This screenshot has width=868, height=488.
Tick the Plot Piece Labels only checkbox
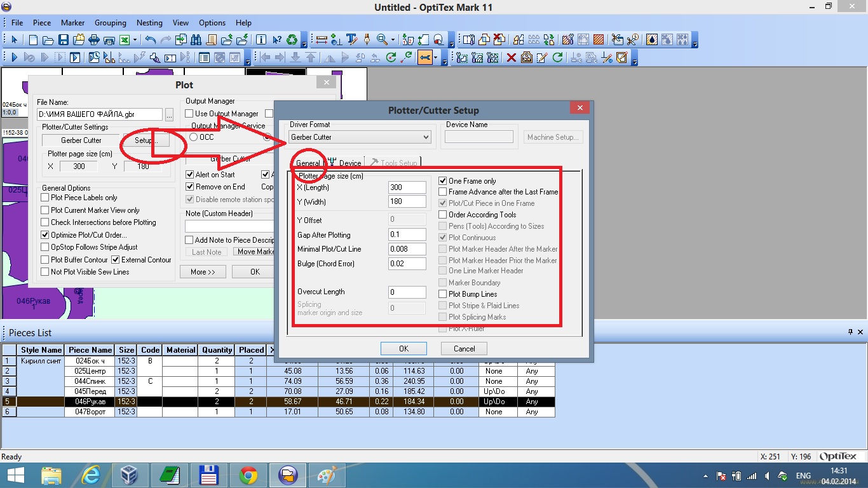pos(45,198)
